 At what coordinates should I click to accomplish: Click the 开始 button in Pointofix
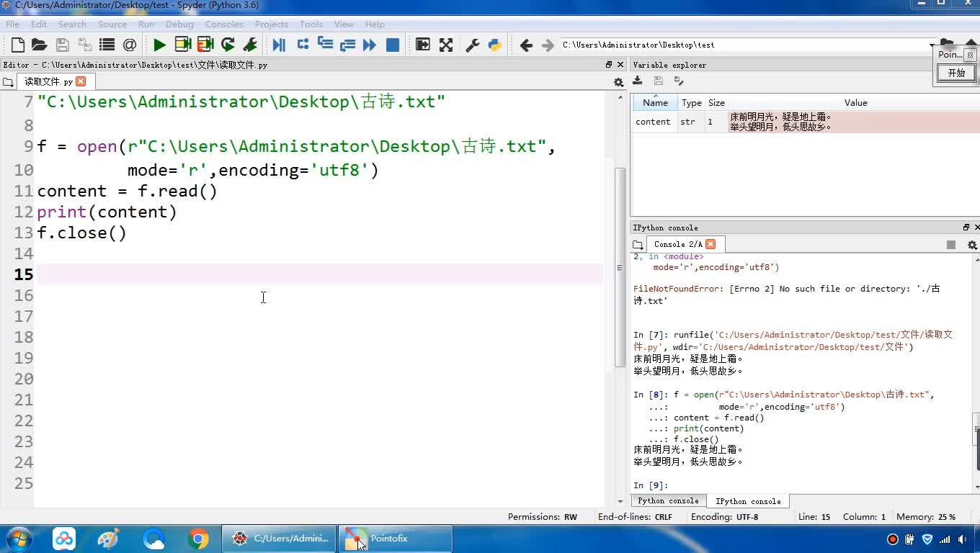[956, 73]
